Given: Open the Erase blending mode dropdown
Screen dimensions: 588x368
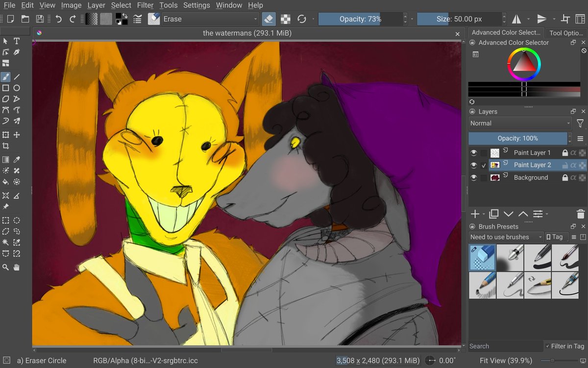Looking at the screenshot, I should pyautogui.click(x=211, y=19).
